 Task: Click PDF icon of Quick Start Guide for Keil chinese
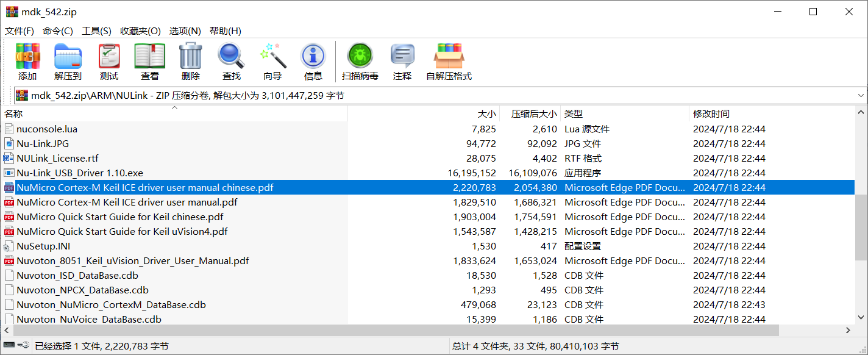[9, 217]
